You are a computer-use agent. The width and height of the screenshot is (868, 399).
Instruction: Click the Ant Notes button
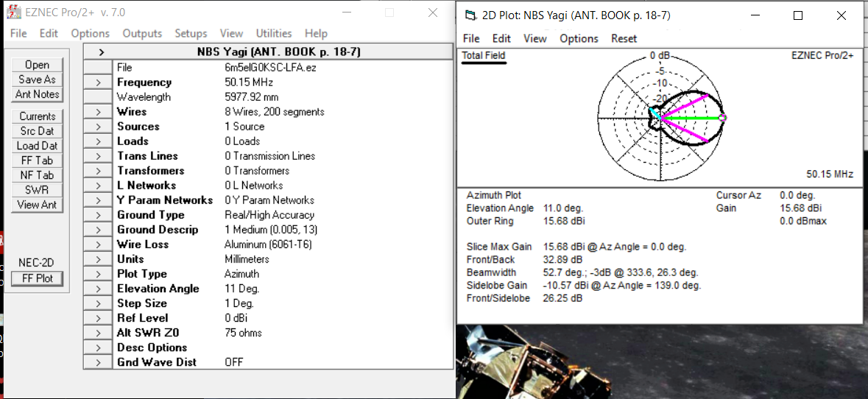37,94
